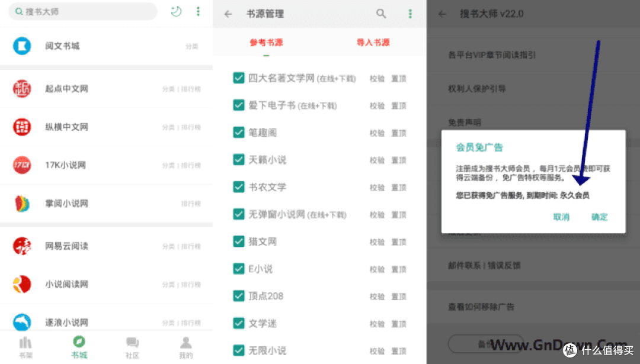Click 置顶 for 笔趣阁

tap(399, 133)
